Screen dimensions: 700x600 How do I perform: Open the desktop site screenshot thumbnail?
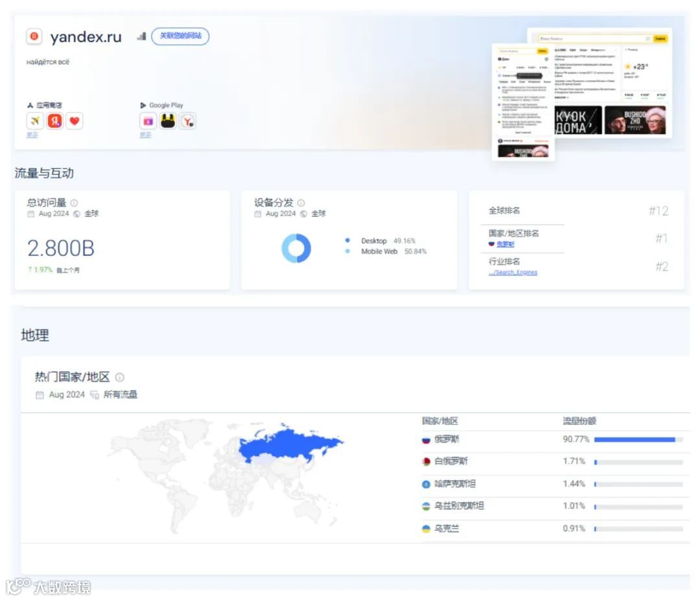[612, 82]
